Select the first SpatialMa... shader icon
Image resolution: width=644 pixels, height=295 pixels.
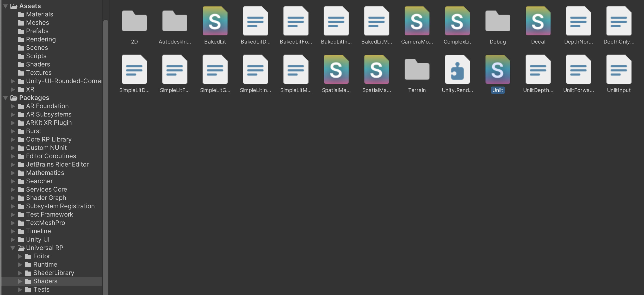click(336, 70)
